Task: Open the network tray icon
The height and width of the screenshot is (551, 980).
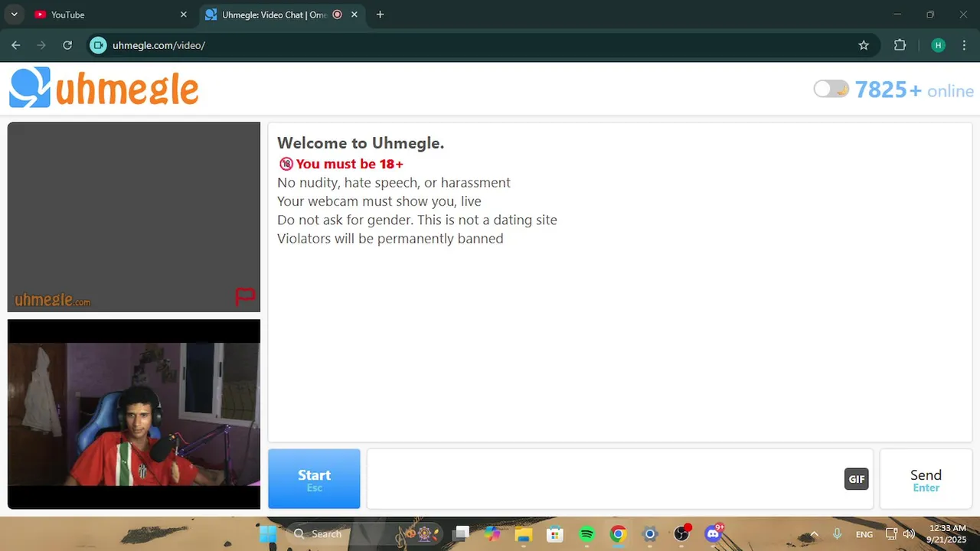Action: click(x=891, y=533)
